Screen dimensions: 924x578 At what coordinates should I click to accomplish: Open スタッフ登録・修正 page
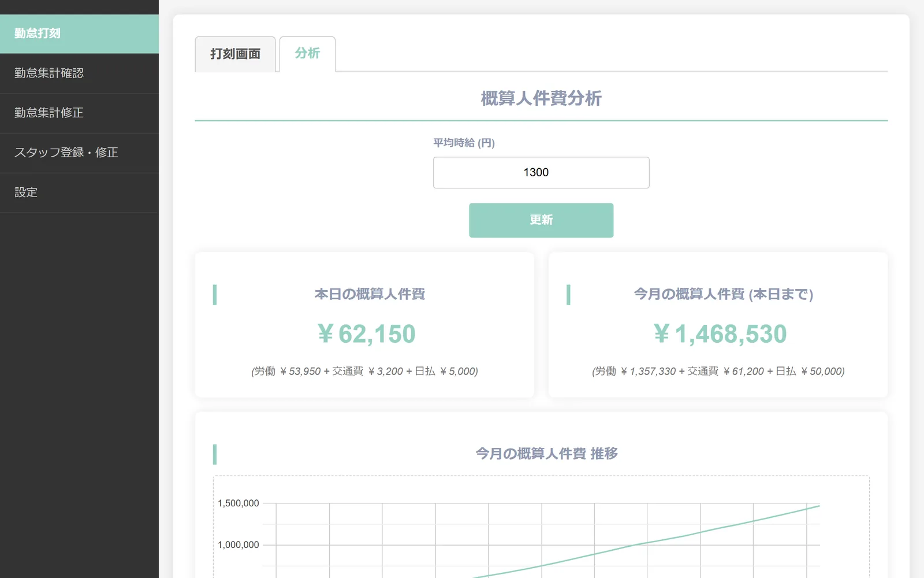[x=79, y=153]
